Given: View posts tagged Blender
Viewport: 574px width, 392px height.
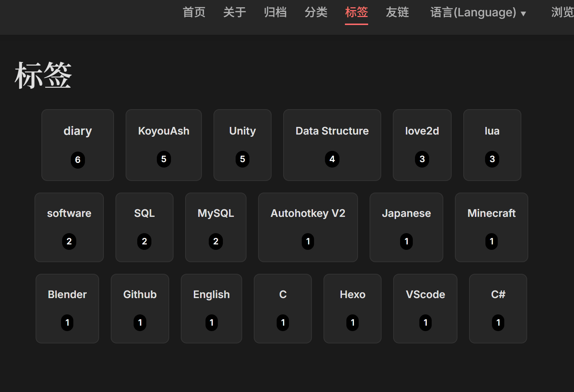Looking at the screenshot, I should click(x=67, y=308).
